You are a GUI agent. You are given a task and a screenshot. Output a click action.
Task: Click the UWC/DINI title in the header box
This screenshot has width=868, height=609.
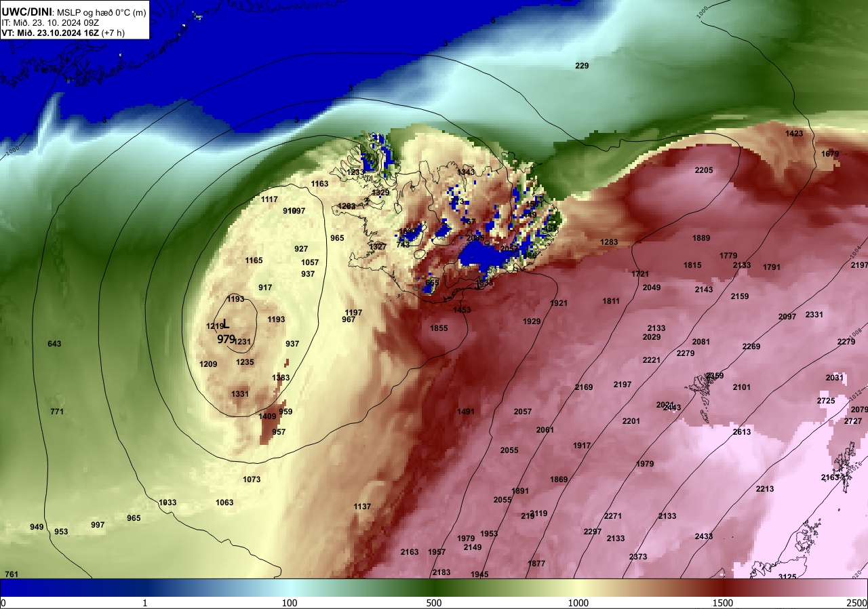pyautogui.click(x=26, y=12)
